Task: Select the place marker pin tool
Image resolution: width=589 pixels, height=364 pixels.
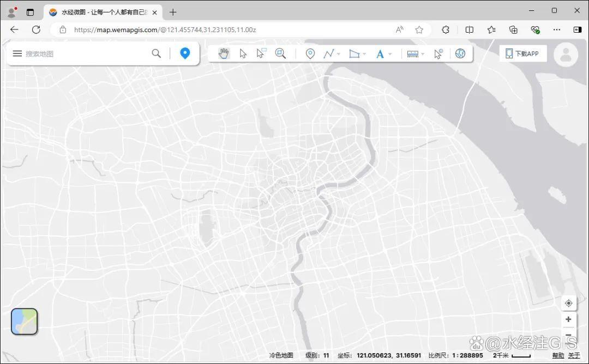Action: click(310, 53)
